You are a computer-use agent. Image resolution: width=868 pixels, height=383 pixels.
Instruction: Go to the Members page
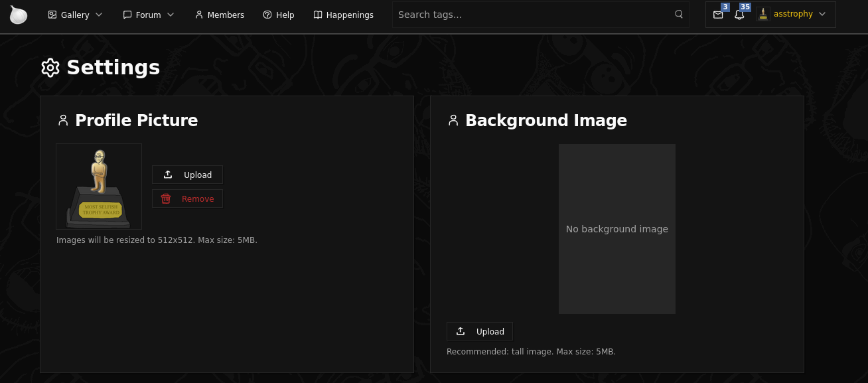pos(219,15)
